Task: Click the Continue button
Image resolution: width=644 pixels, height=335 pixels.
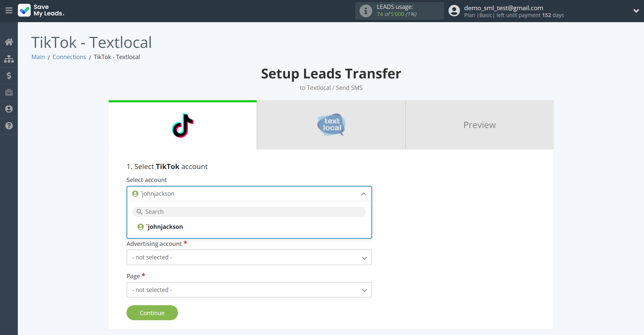Action: click(152, 313)
